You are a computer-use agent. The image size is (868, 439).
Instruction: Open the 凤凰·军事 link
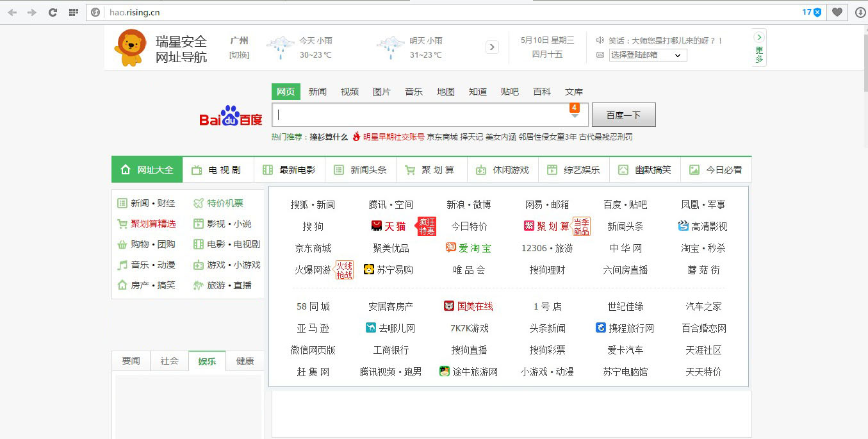coord(703,204)
